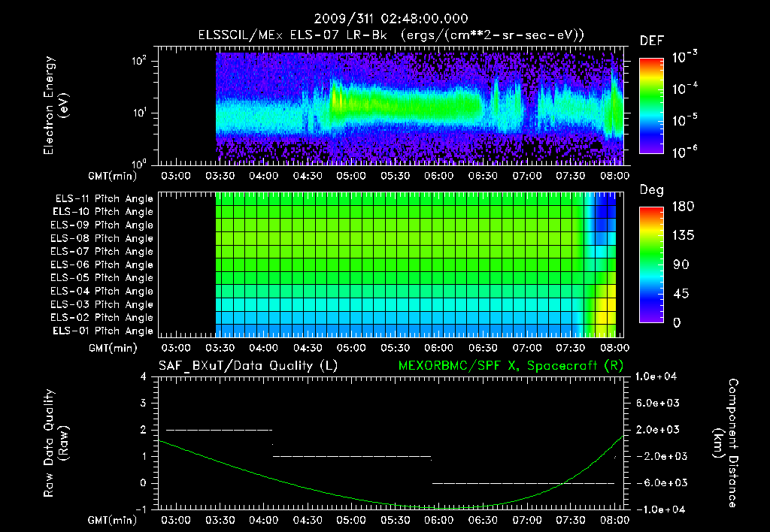Select the ELS-07 Pitch Angle row label
The width and height of the screenshot is (770, 532).
102,251
